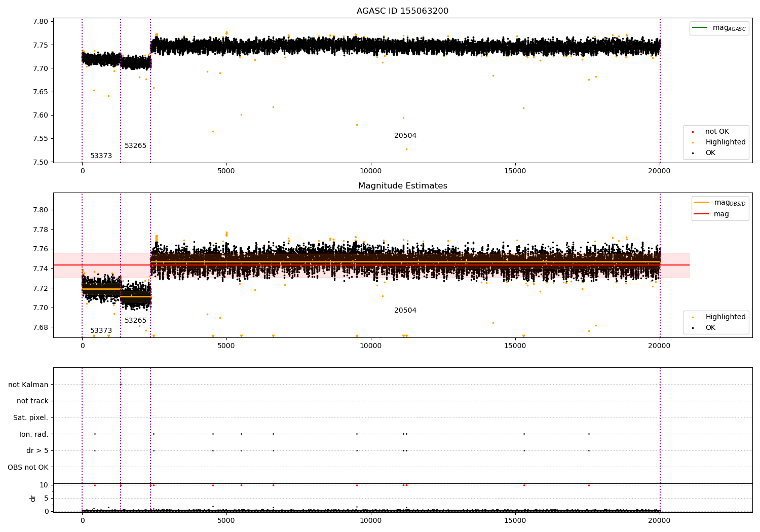760x532 pixels.
Task: Click the 10000 x-tick under Magnitude Estimates plot
Action: [x=370, y=346]
